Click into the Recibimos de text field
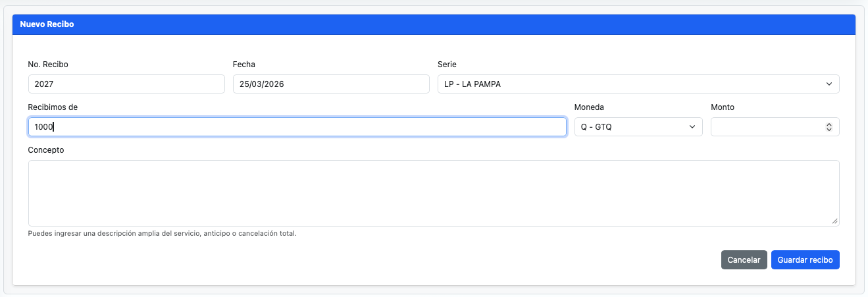 click(297, 127)
